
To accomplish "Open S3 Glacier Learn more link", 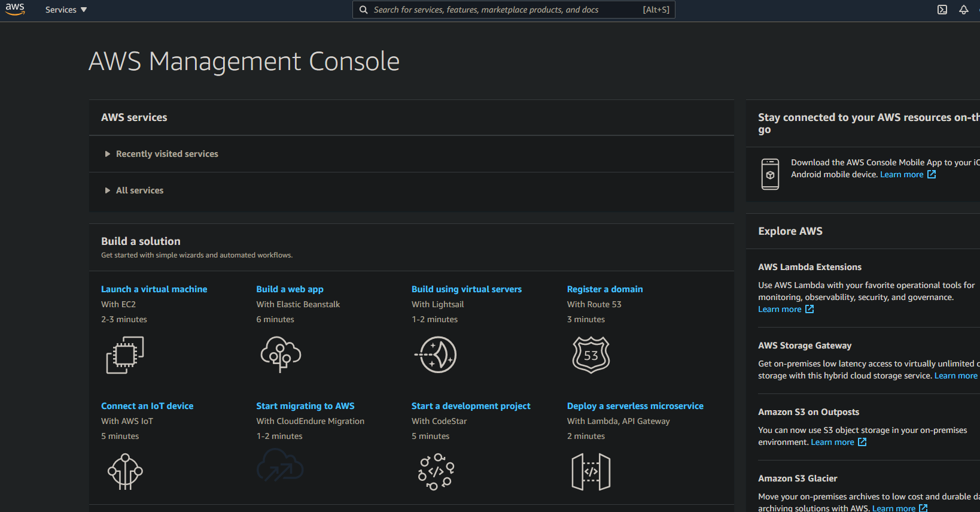I will [894, 508].
